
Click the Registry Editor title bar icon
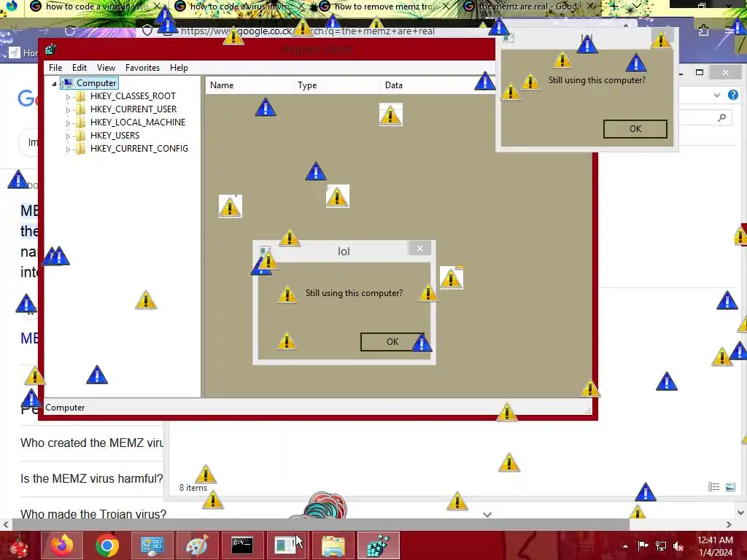click(x=50, y=49)
